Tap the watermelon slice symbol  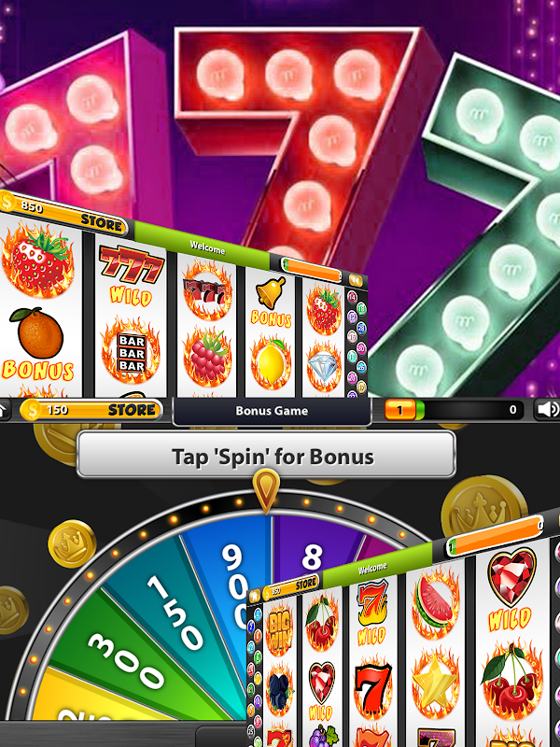point(434,603)
